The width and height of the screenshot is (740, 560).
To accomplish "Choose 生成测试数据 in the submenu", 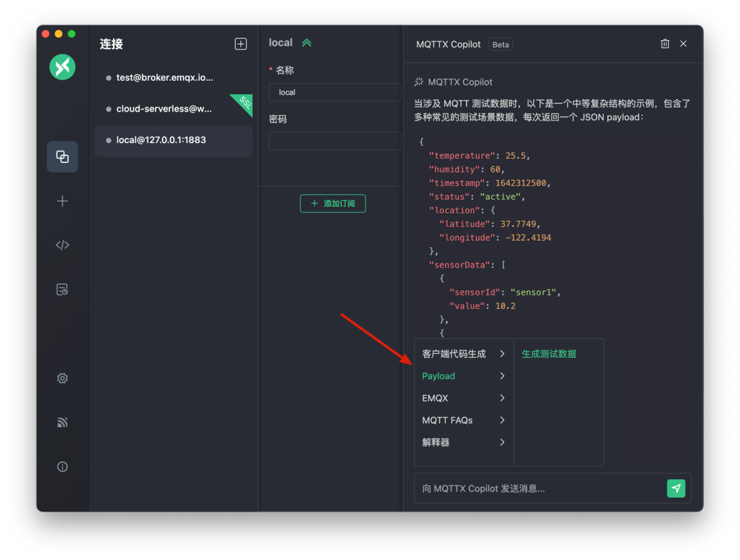I will [x=549, y=354].
